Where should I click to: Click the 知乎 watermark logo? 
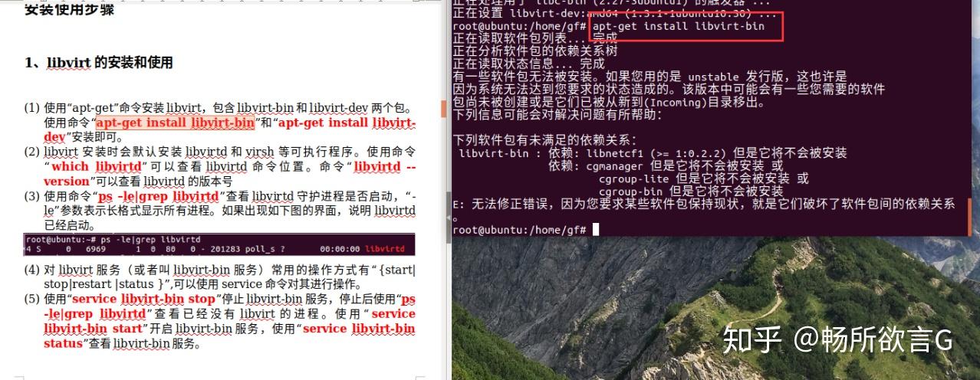click(753, 340)
